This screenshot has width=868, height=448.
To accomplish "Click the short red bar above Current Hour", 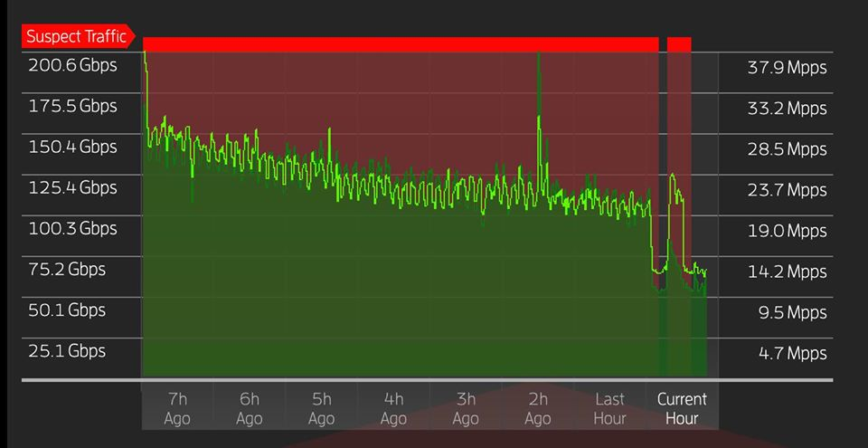I will point(679,44).
